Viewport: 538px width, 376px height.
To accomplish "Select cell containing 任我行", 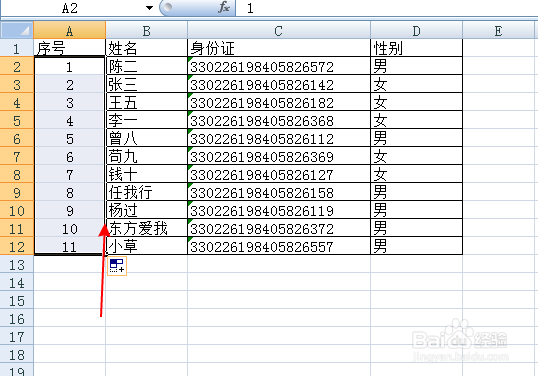I will pos(147,192).
